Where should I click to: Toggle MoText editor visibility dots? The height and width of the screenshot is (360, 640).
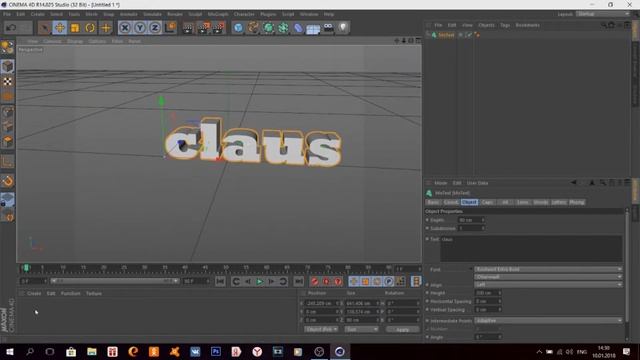[461, 35]
